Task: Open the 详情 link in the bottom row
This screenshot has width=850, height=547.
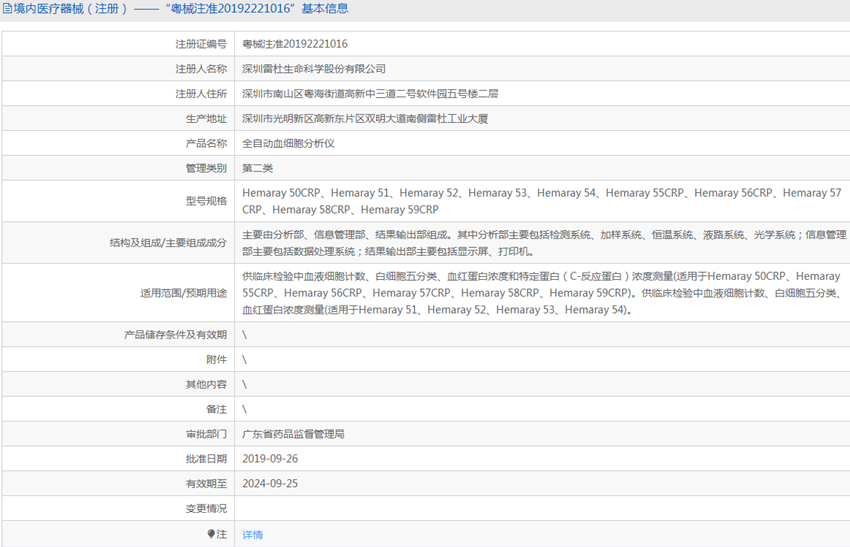Action: [x=252, y=535]
